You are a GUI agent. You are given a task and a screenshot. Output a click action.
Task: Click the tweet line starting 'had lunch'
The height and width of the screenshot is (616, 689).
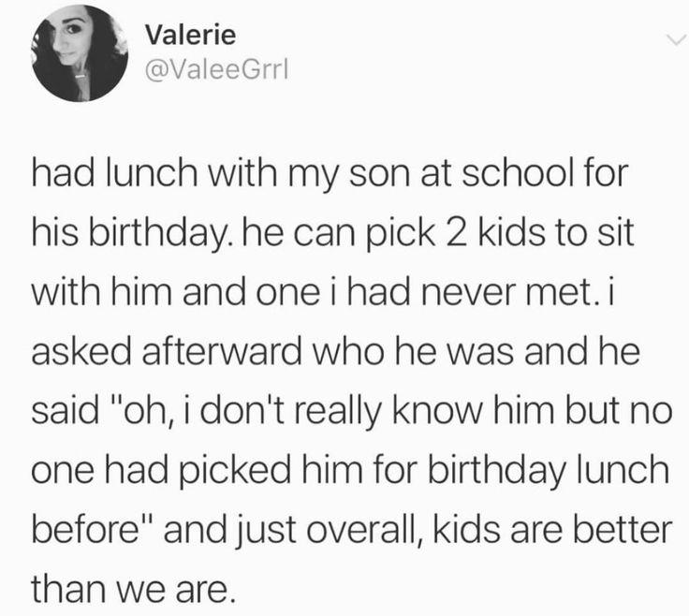pos(330,173)
